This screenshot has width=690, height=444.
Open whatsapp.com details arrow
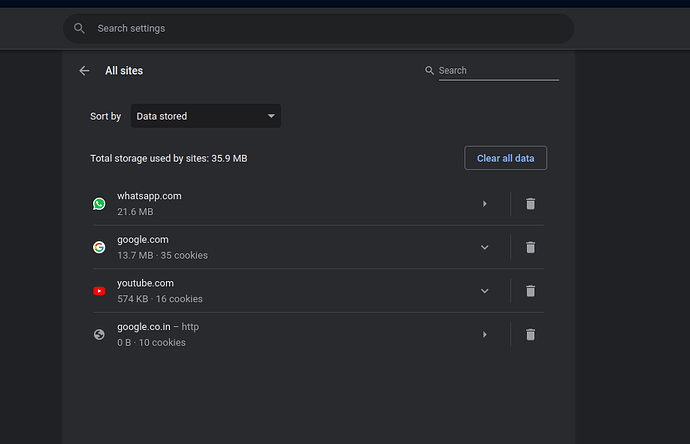[x=485, y=204]
